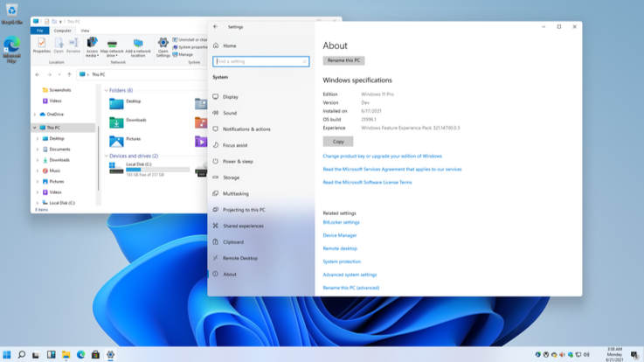Open File Explorer from taskbar
The image size is (644, 362).
tap(66, 355)
